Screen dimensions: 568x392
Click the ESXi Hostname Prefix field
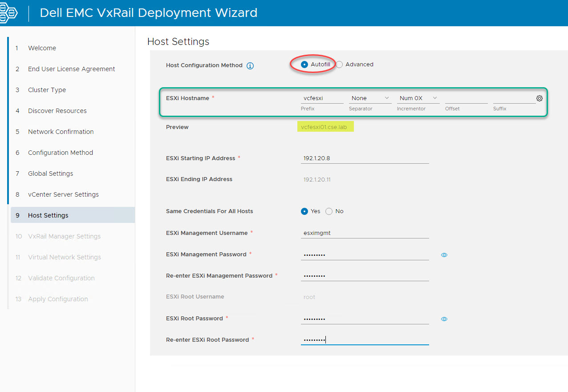pos(322,98)
